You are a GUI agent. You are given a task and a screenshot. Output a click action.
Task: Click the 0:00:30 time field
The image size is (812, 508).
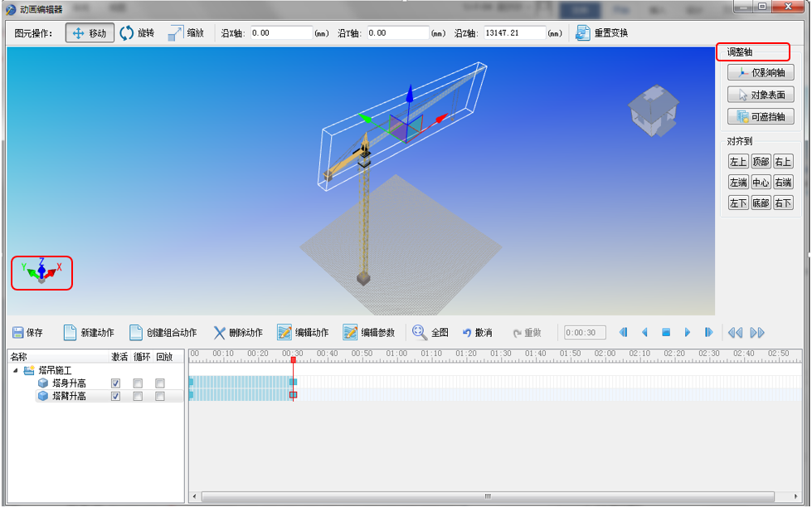pyautogui.click(x=585, y=332)
